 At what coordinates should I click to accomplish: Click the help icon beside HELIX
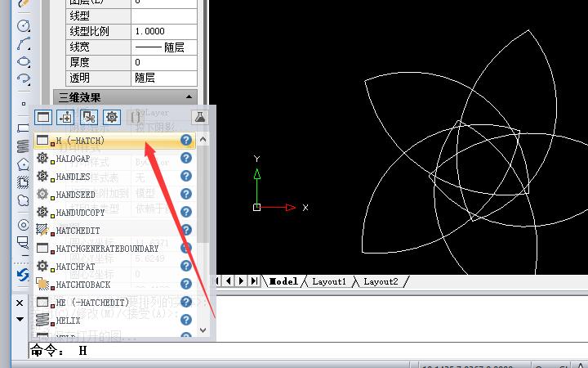(x=186, y=320)
